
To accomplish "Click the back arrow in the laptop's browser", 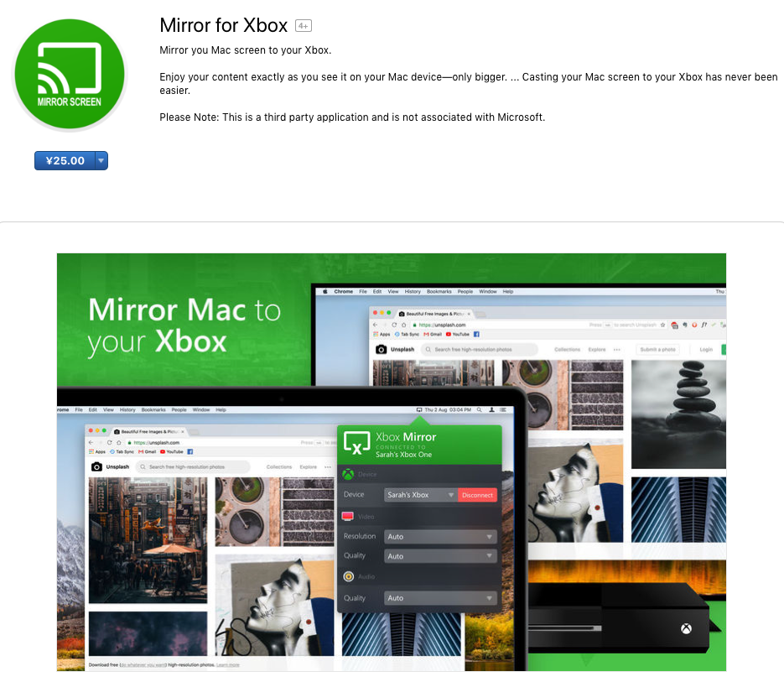I will pyautogui.click(x=91, y=443).
